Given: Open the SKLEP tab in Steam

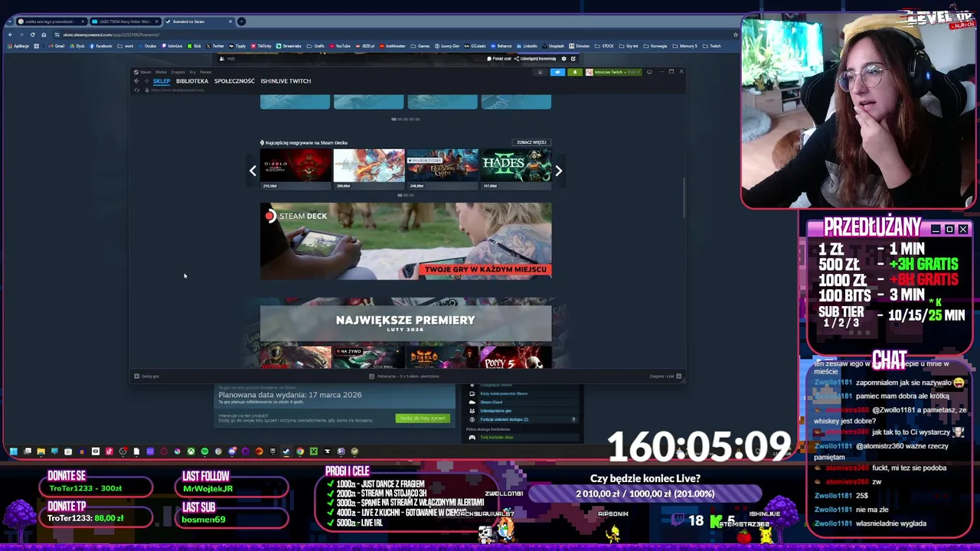Looking at the screenshot, I should tap(162, 81).
